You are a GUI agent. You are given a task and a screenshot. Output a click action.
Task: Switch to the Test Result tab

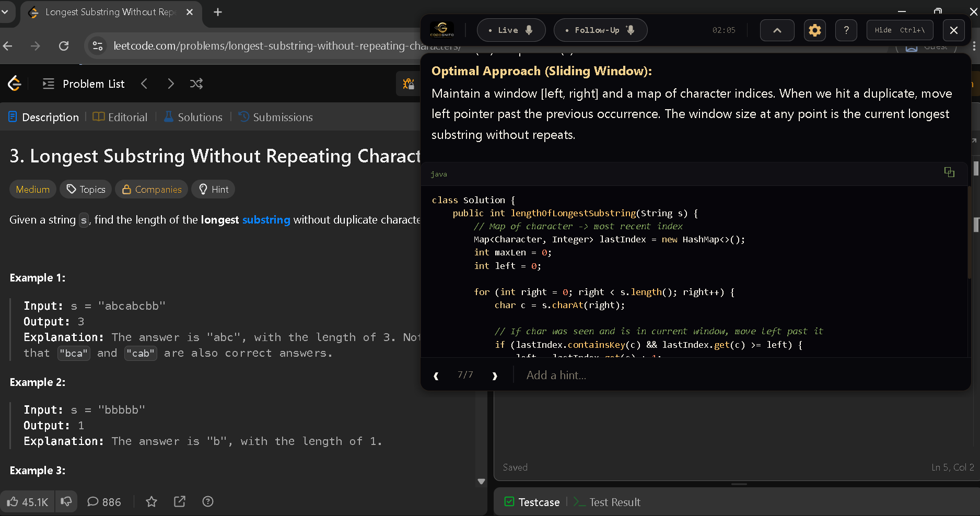point(607,502)
